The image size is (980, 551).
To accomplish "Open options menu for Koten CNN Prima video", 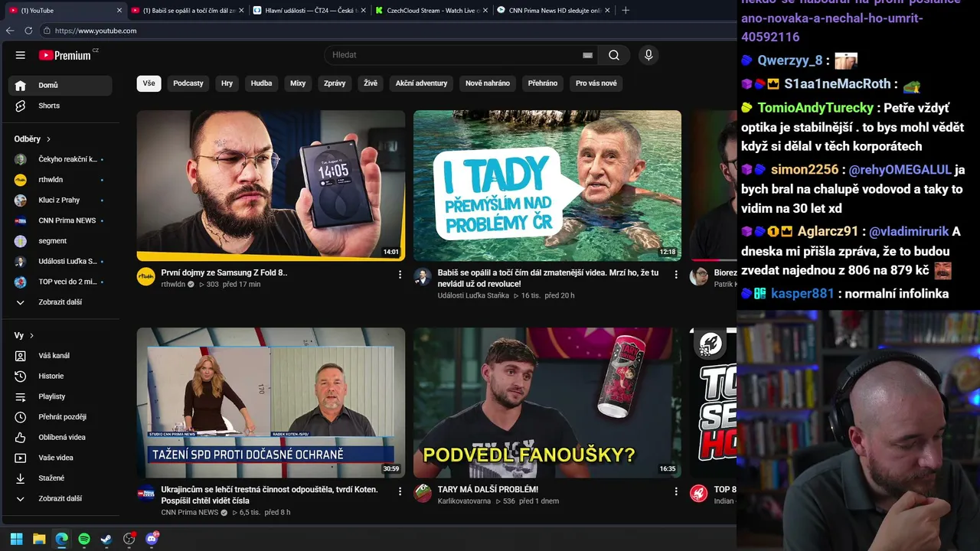I will pos(400,491).
